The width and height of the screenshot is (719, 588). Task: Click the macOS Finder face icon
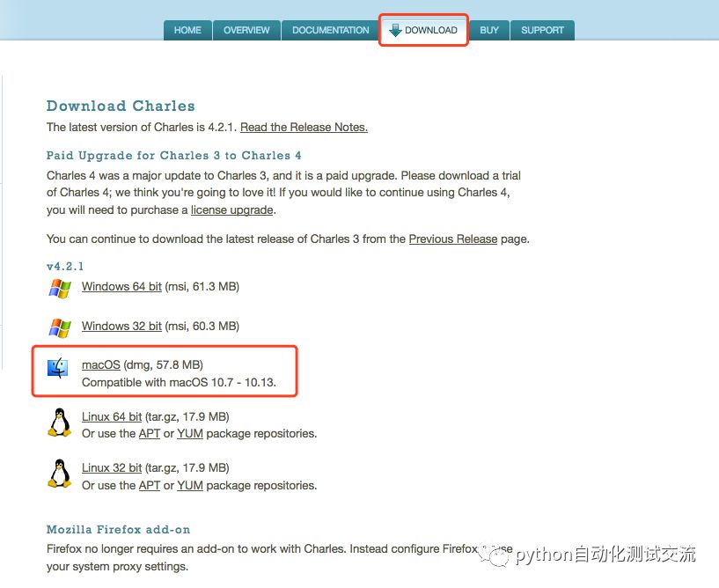(x=58, y=368)
